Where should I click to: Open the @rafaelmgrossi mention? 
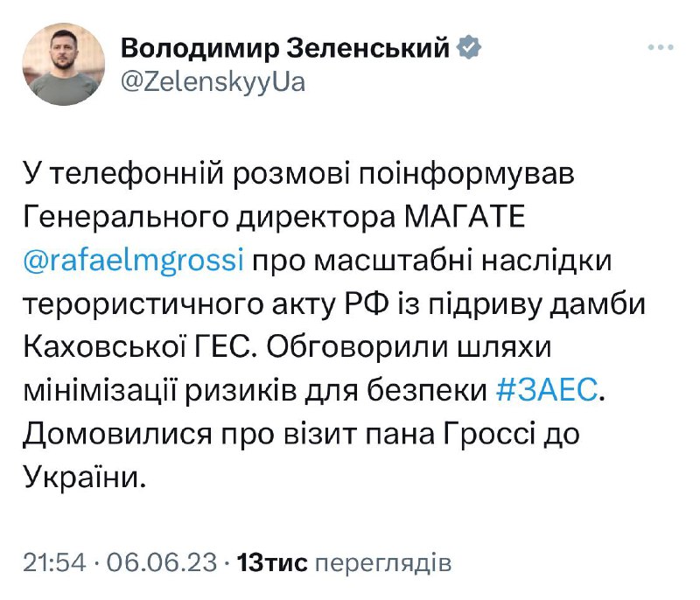point(130,261)
